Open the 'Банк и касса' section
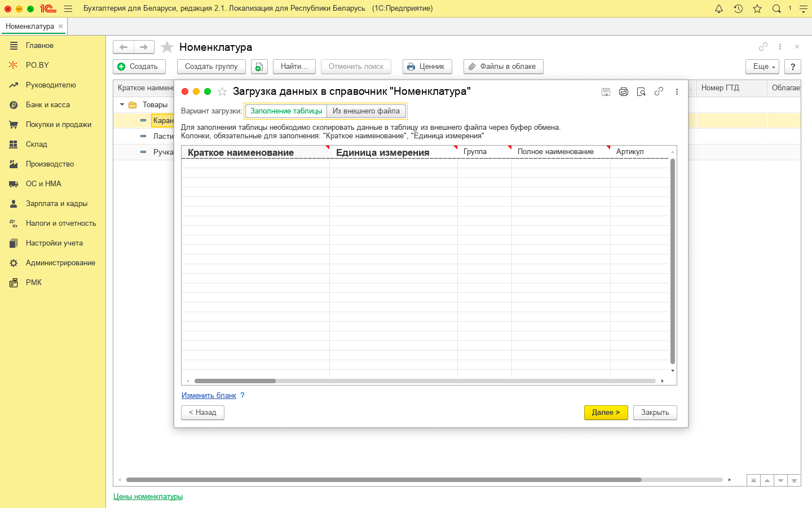Image resolution: width=812 pixels, height=508 pixels. coord(48,105)
